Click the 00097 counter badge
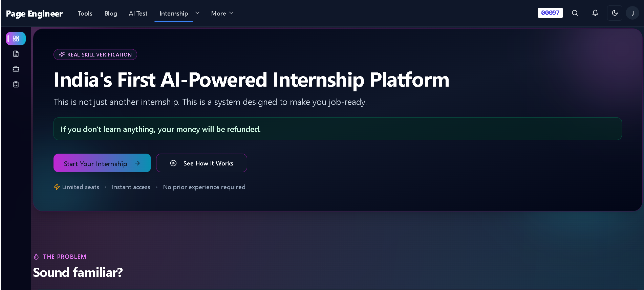Screen dimensions: 644x290 (550, 13)
